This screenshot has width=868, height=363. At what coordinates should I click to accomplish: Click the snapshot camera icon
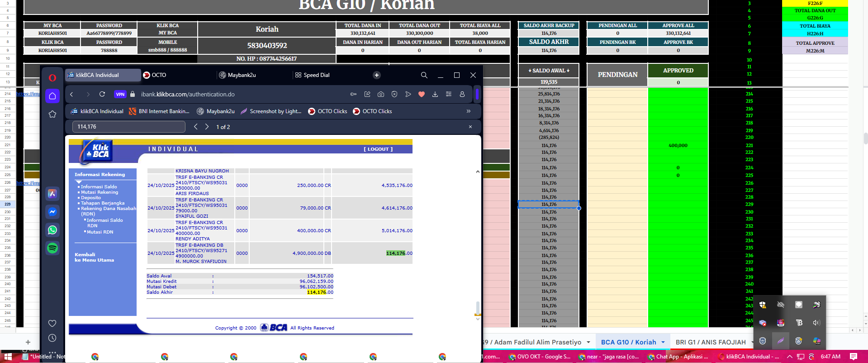(x=381, y=94)
